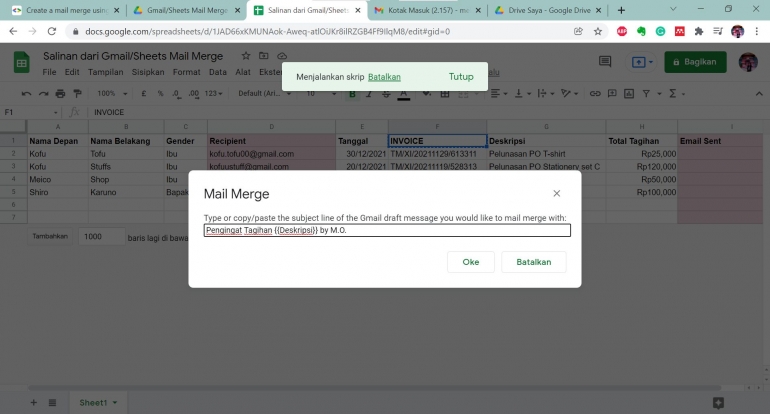Click the move-to-folder icon beside title
This screenshot has width=770, height=414.
point(264,56)
